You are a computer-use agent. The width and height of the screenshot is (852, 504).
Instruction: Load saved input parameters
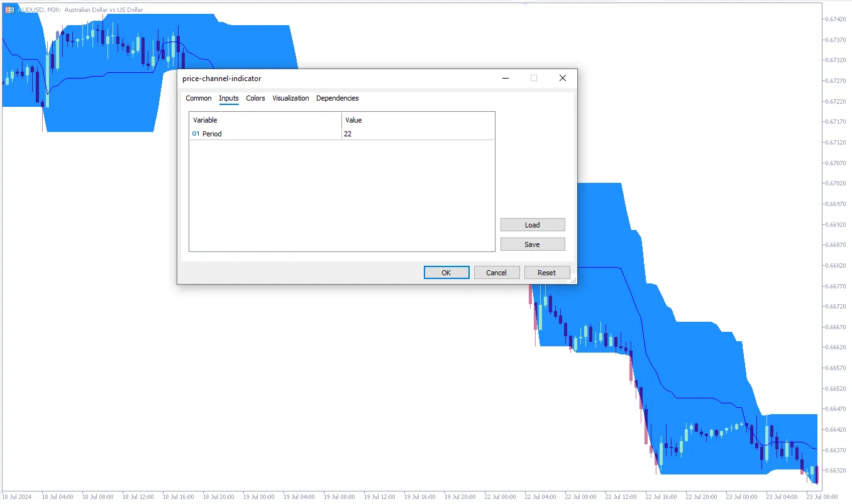point(533,225)
